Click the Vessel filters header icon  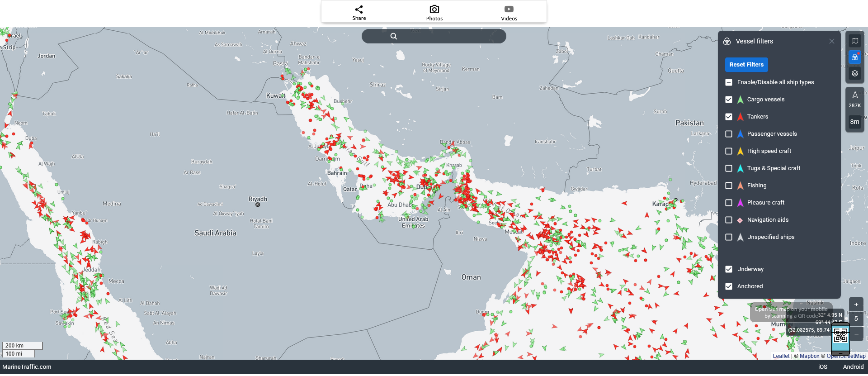pyautogui.click(x=727, y=41)
